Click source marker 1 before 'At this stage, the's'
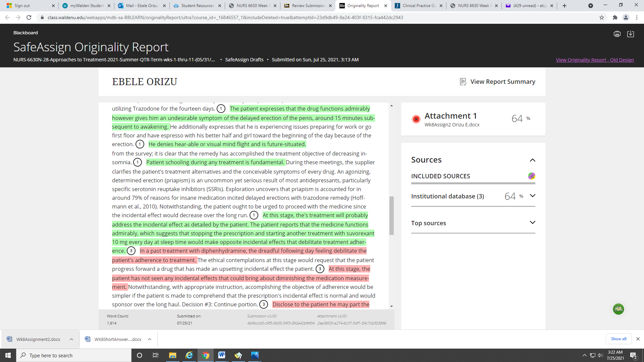The height and width of the screenshot is (362, 644). [254, 215]
